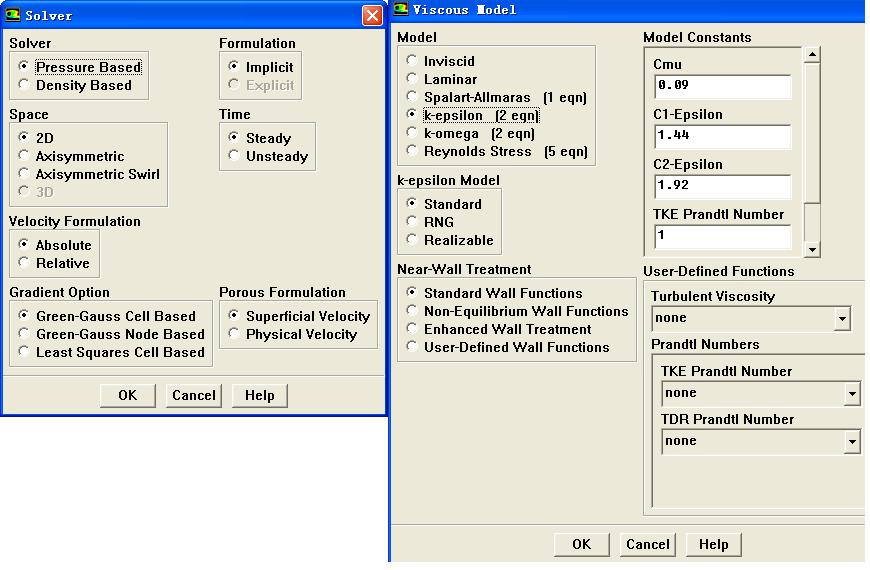Click the Cmu constant input field
870x570 pixels.
(722, 87)
